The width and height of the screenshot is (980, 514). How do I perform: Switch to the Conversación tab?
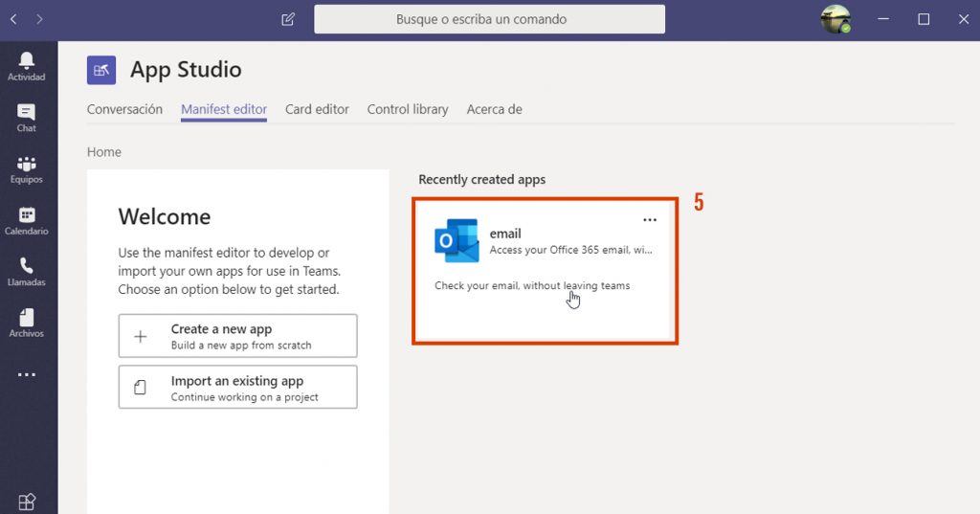124,109
